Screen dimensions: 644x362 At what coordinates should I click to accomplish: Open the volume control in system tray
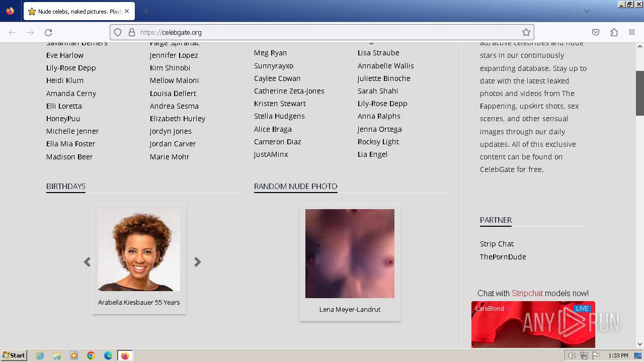tap(572, 355)
